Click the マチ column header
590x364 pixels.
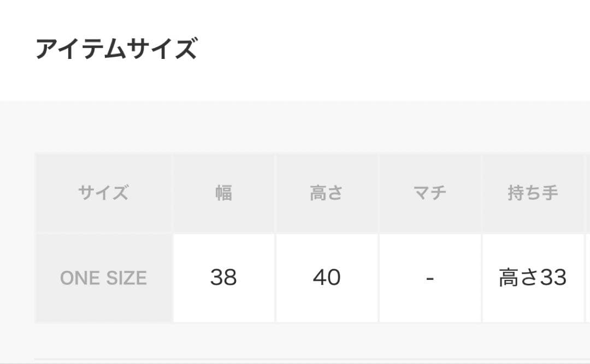[429, 193]
